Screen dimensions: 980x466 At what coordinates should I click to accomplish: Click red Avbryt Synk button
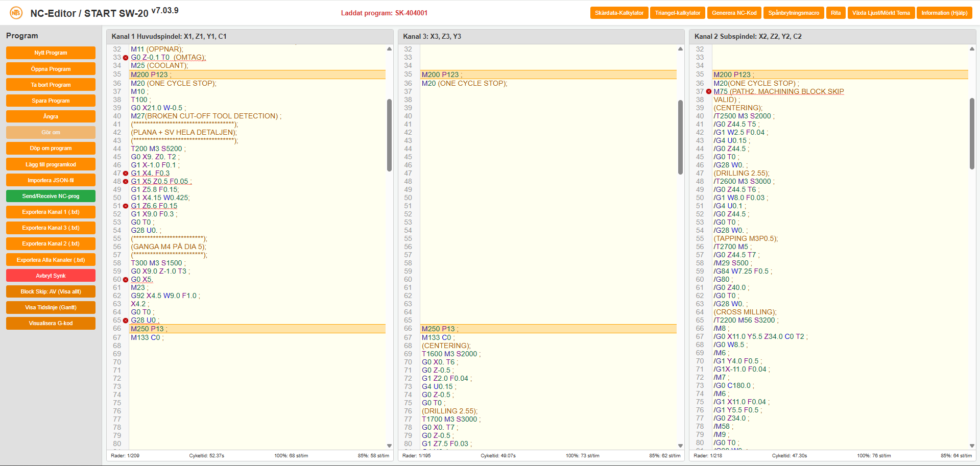coord(51,276)
